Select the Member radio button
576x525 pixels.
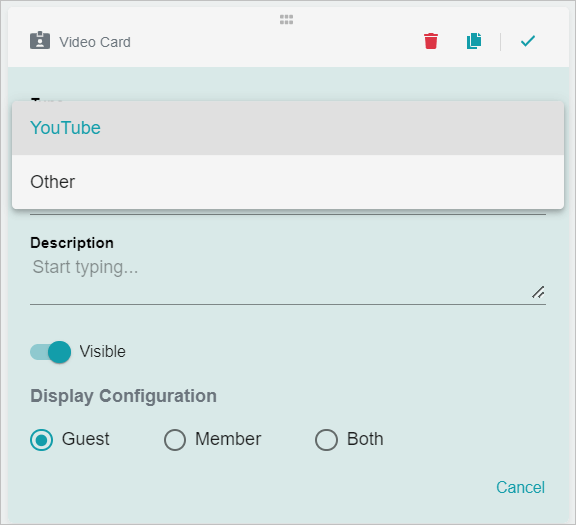coord(175,440)
